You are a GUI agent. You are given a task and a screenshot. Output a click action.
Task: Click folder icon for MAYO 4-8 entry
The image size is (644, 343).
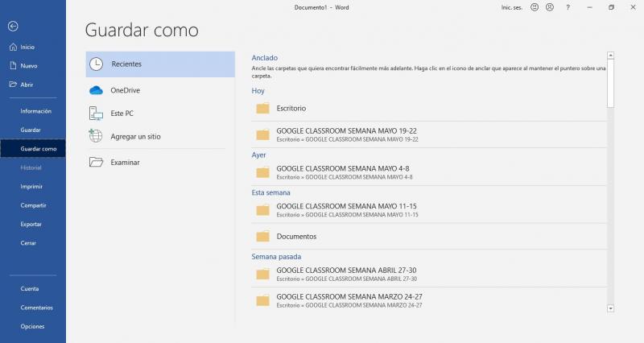[263, 172]
